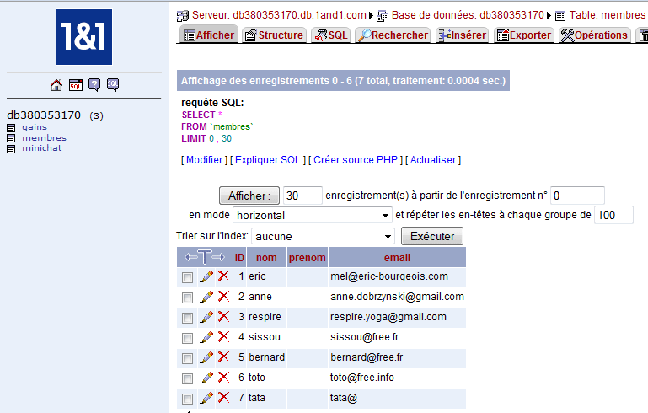Click the home icon in the left panel
Screen dimensions: 648x413
pyautogui.click(x=57, y=84)
